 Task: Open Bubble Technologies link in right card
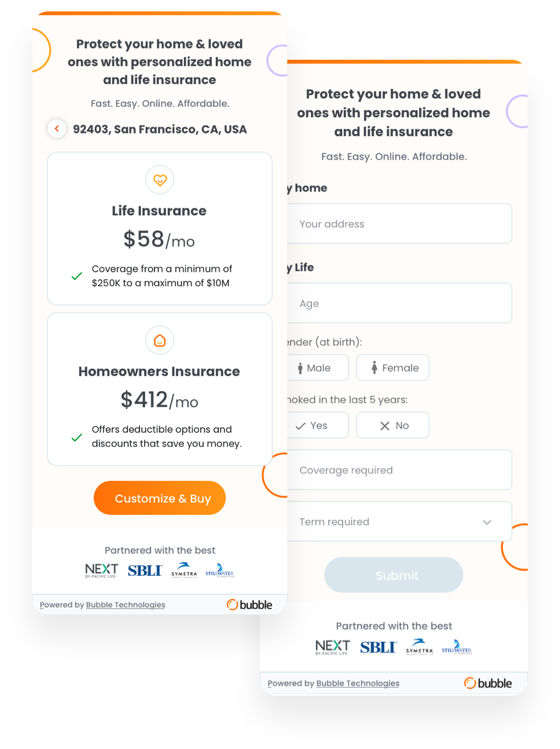tap(358, 683)
